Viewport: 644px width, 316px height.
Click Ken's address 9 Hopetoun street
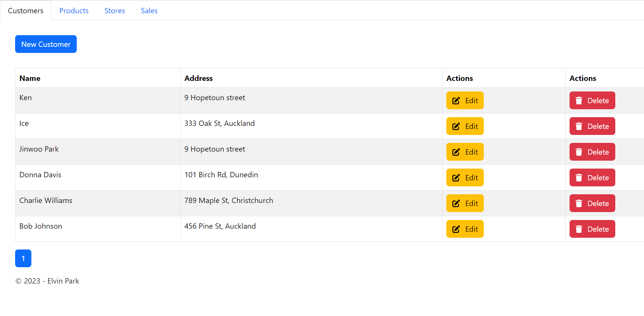click(215, 98)
